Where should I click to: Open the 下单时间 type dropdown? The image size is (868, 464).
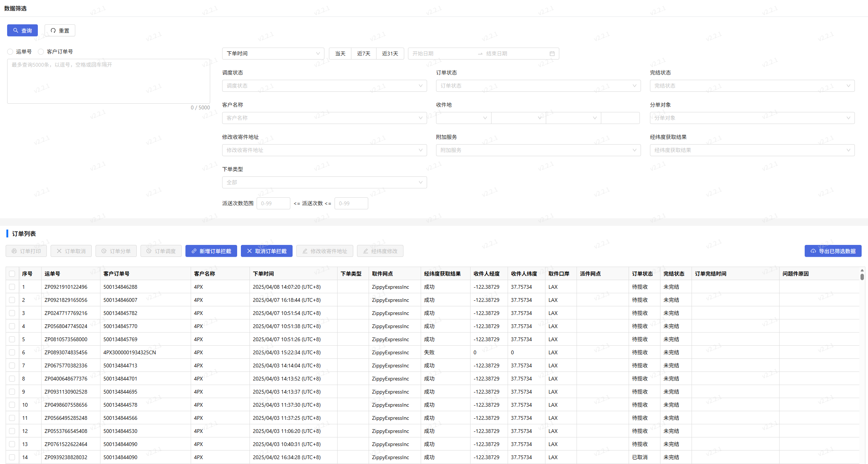273,54
